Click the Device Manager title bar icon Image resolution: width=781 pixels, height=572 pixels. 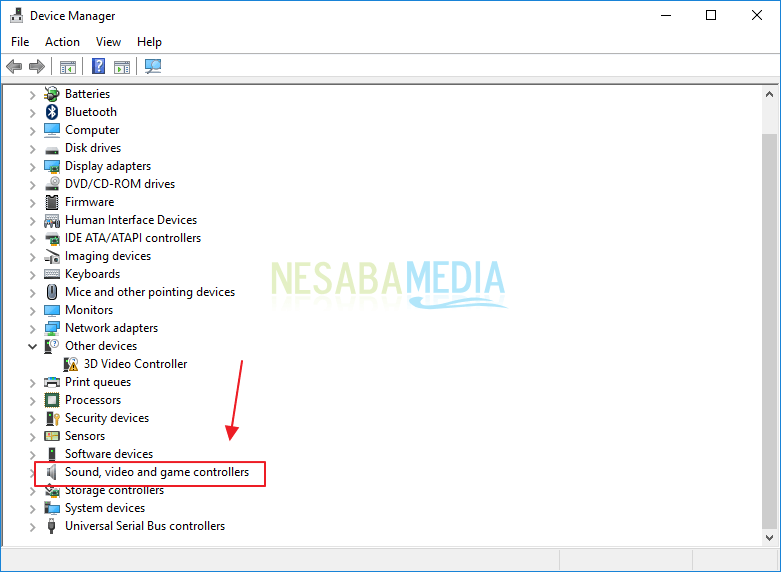coord(16,15)
